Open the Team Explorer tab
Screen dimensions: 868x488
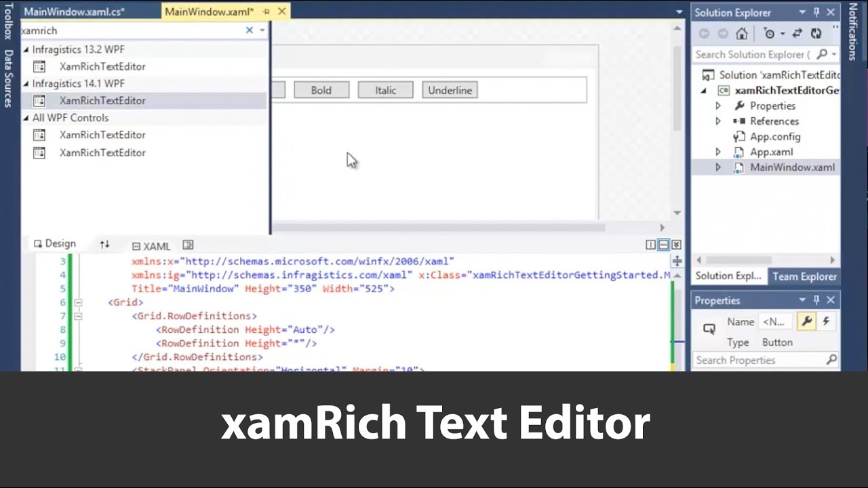[x=804, y=276]
